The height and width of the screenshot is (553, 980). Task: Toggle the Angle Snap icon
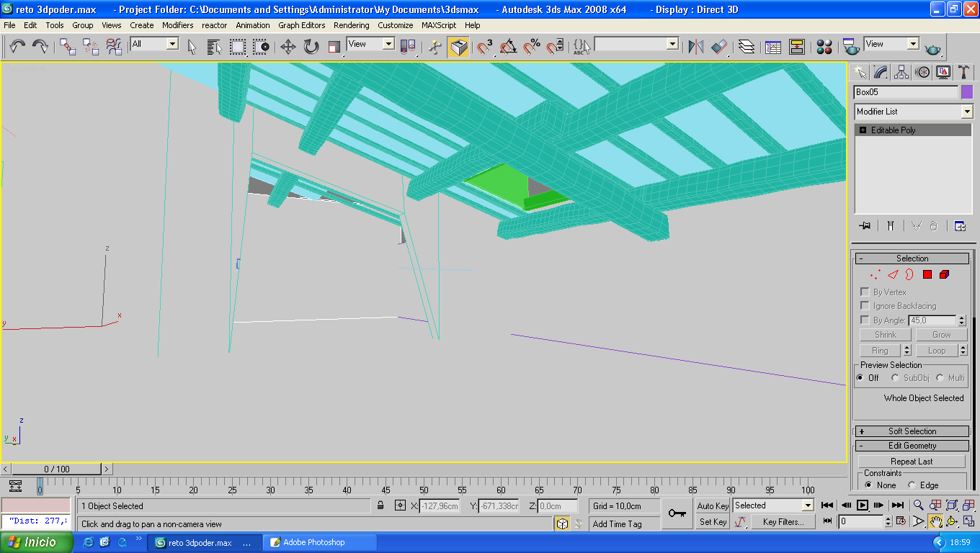click(x=508, y=47)
